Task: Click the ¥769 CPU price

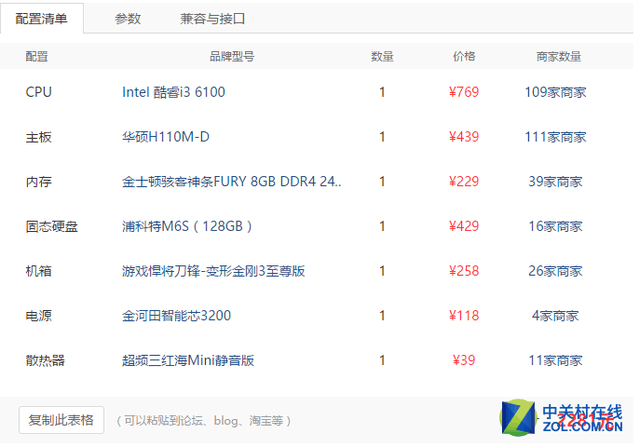Action: click(464, 92)
